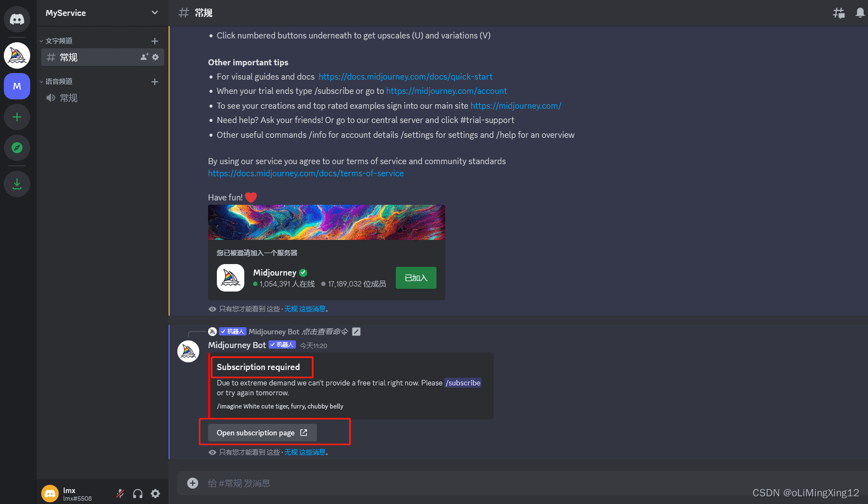Click the message attachment plus icon
This screenshot has width=868, height=504.
193,483
